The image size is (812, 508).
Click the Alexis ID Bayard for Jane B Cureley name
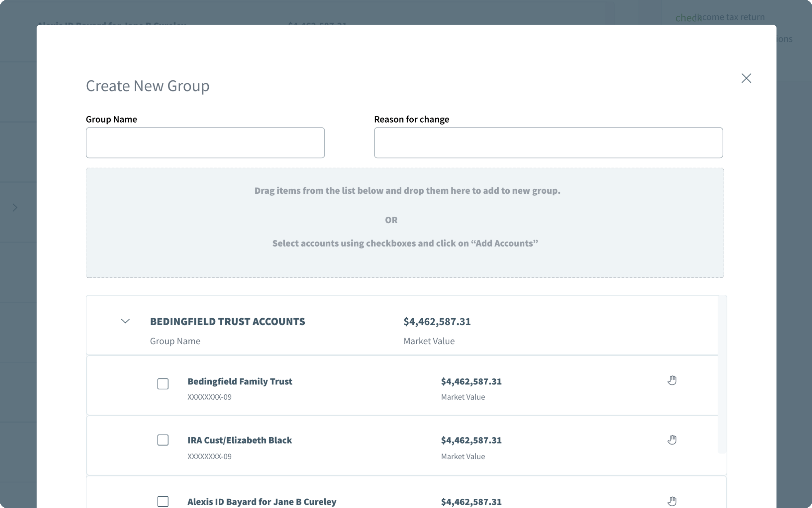[x=262, y=502]
